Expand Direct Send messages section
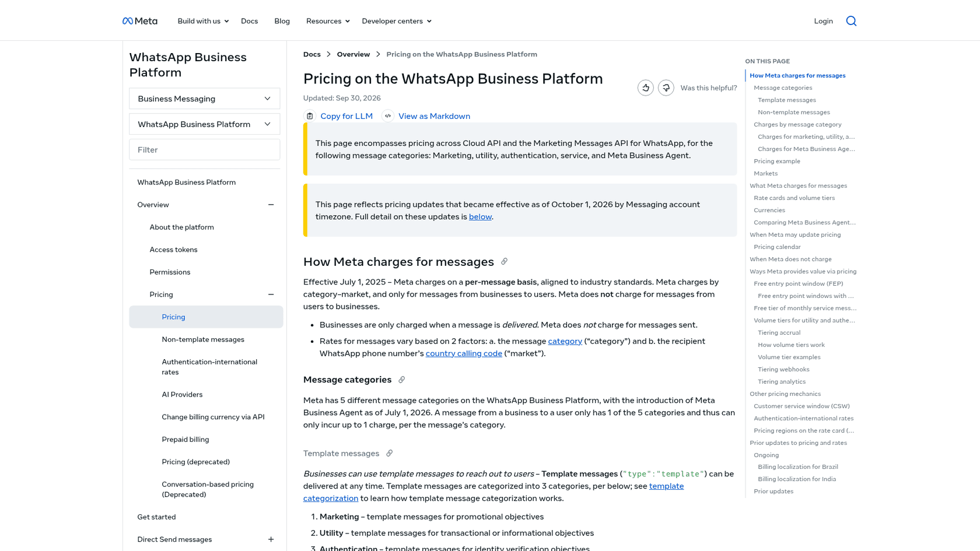 (271, 539)
